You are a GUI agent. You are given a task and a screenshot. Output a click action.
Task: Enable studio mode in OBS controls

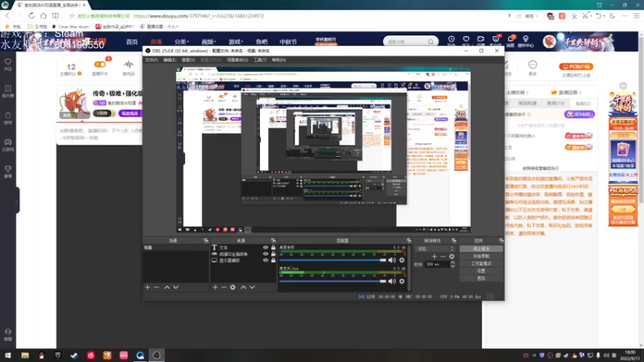[x=481, y=264]
